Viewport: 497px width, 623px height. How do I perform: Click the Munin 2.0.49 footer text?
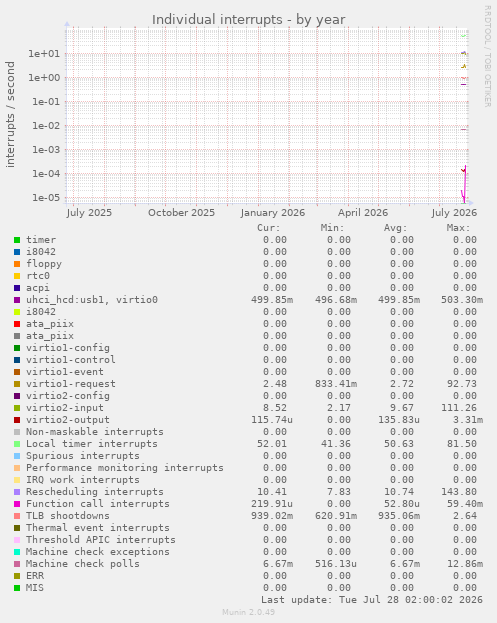pyautogui.click(x=248, y=612)
